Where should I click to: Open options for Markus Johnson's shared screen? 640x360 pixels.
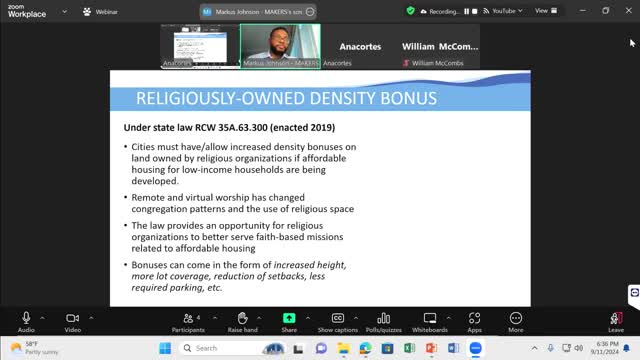(x=310, y=12)
